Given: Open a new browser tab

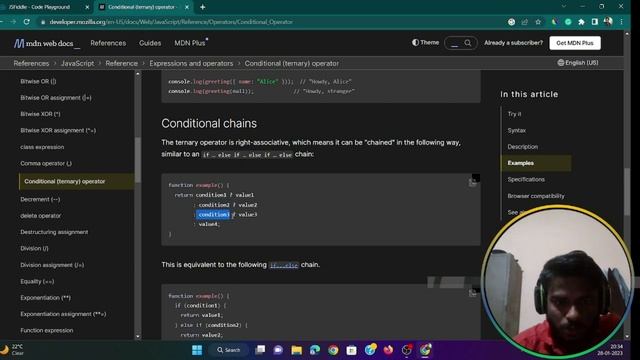Looking at the screenshot, I should pos(202,7).
